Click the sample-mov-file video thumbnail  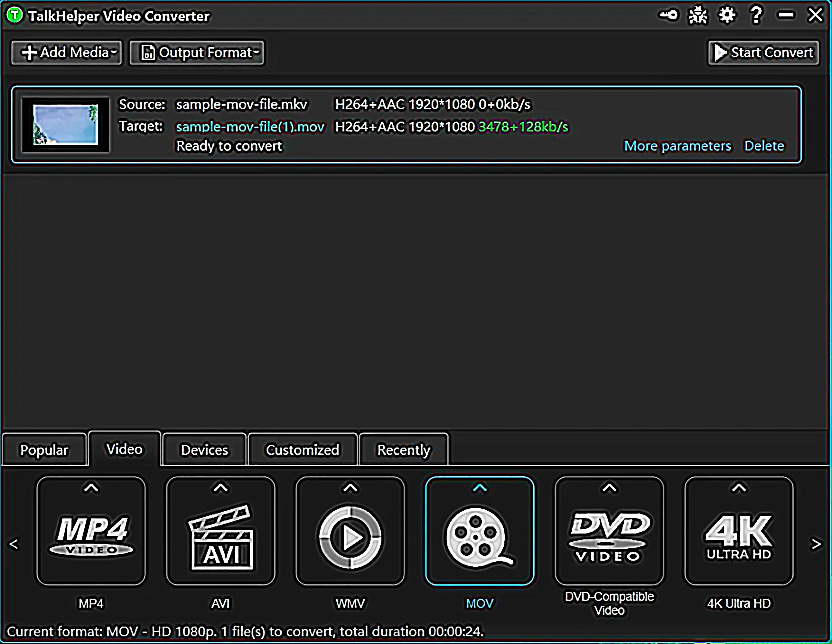[x=66, y=125]
